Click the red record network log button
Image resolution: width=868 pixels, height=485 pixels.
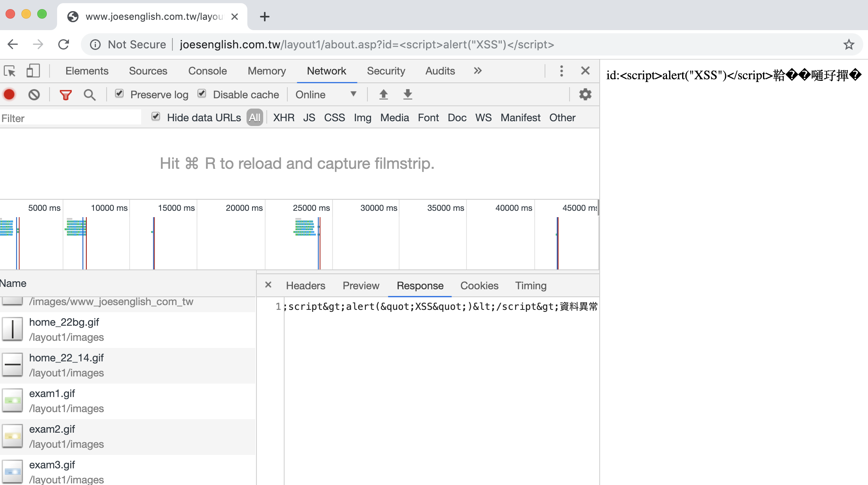click(9, 95)
